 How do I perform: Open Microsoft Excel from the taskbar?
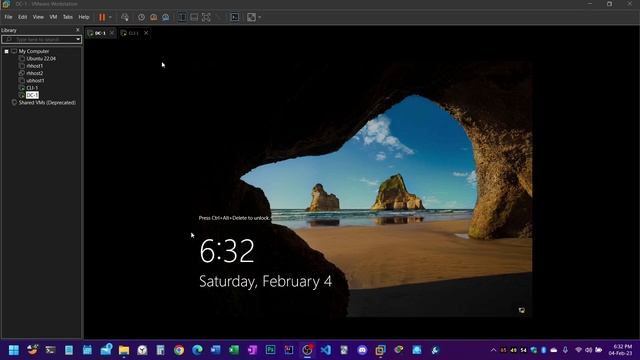coord(234,350)
